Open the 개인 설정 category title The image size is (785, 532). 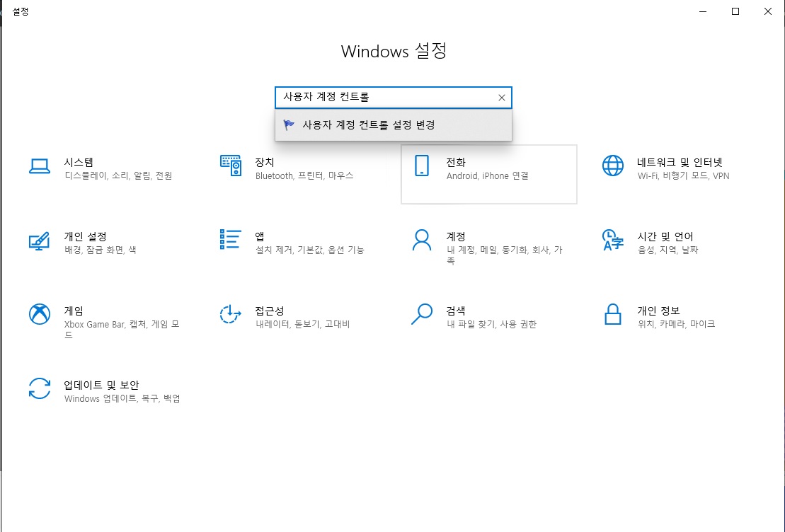coord(85,236)
